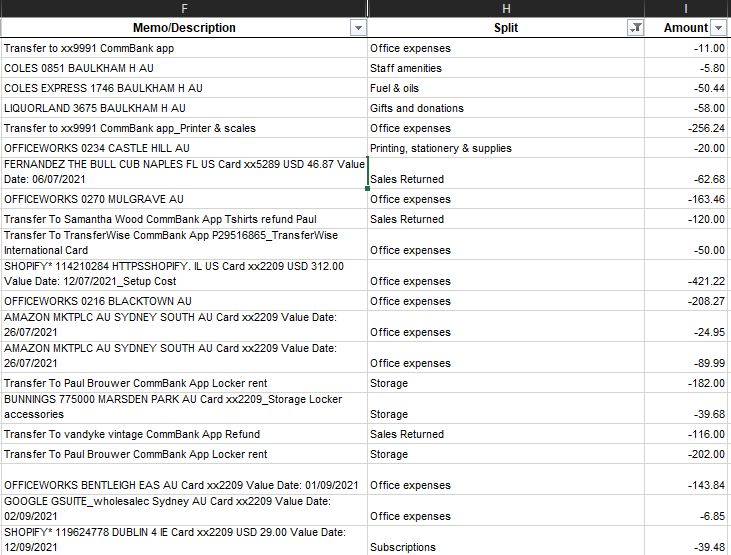
Task: Click the amount -421.22 cell
Action: (x=686, y=275)
